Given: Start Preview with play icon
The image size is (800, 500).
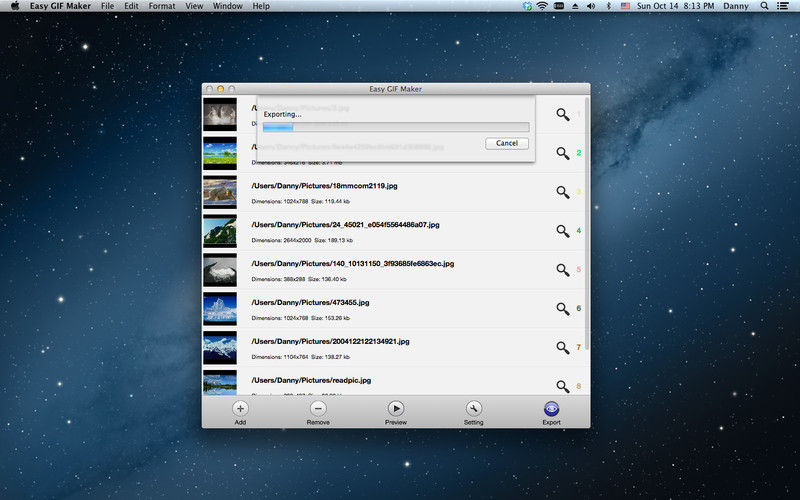Looking at the screenshot, I should pyautogui.click(x=396, y=409).
